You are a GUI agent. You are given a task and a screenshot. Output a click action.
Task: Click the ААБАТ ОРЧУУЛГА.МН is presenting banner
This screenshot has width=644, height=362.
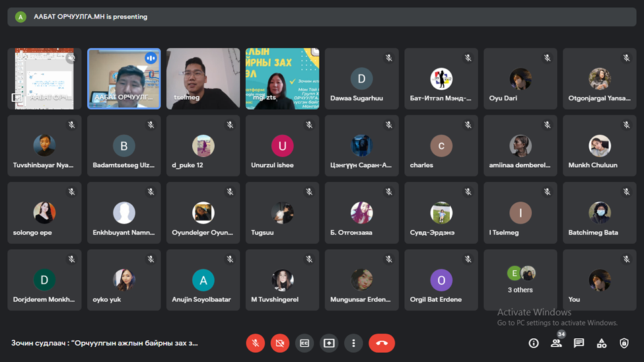(x=322, y=17)
